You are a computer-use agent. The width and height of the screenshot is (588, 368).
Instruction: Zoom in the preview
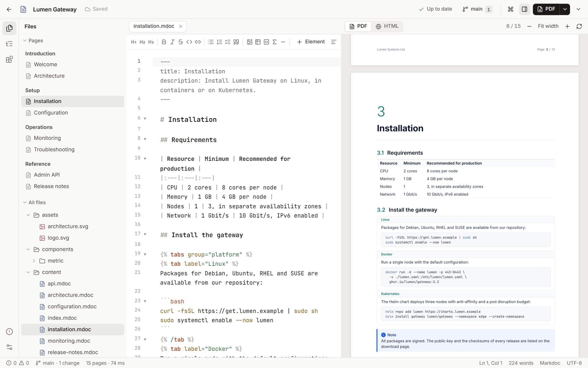(x=567, y=26)
